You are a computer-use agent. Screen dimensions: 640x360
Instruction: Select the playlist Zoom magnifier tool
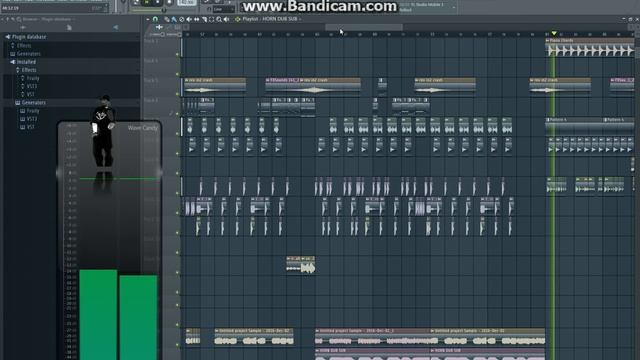219,19
